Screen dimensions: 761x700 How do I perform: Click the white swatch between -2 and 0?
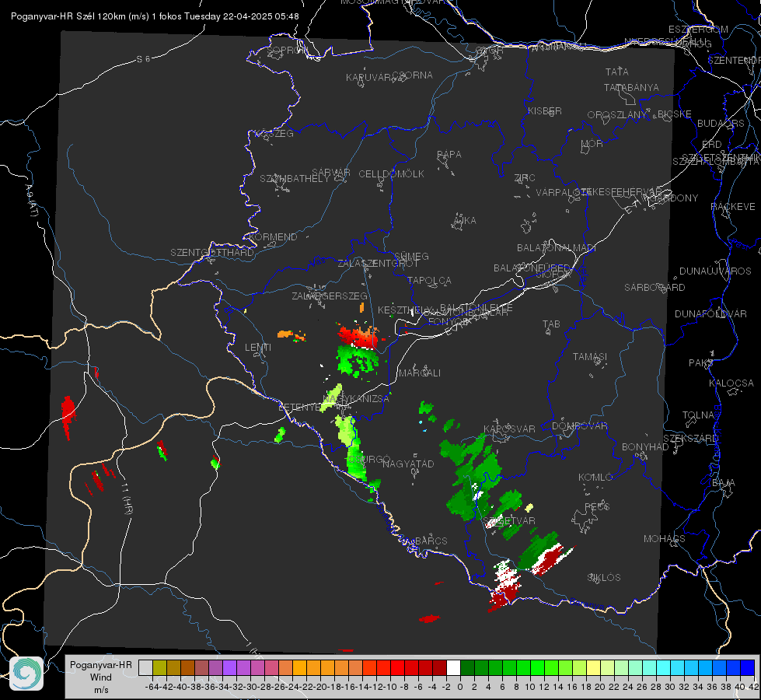tap(453, 667)
